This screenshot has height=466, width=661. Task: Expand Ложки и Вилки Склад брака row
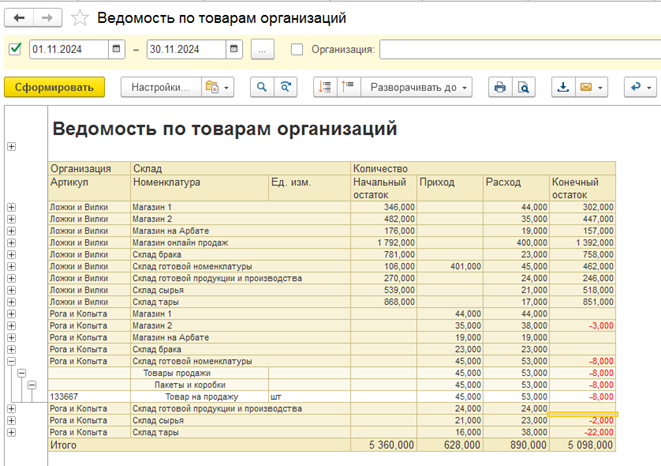pyautogui.click(x=11, y=255)
